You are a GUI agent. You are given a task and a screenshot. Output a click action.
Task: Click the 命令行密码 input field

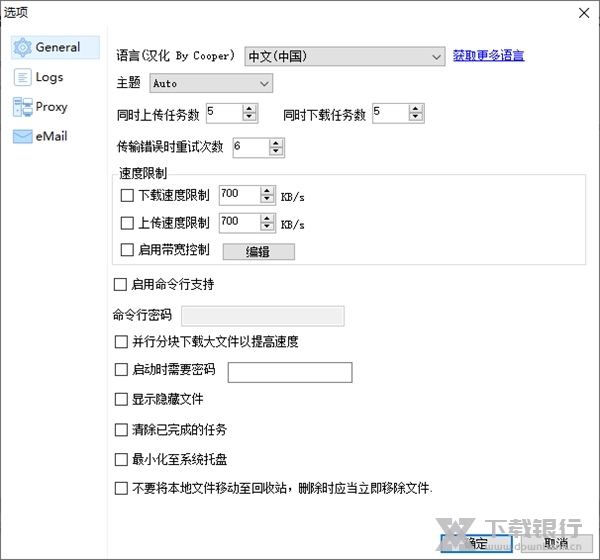pyautogui.click(x=262, y=316)
